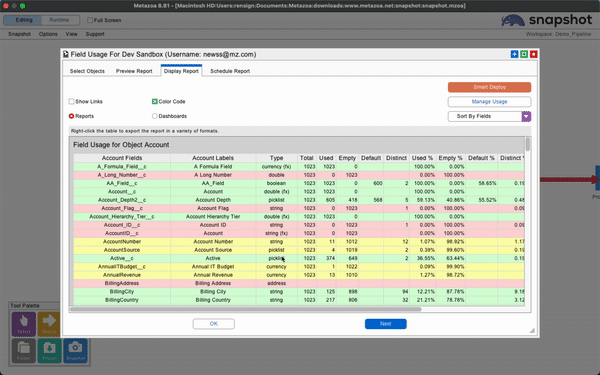Select the A_Formula_Field__c cell
600x375 pixels.
[x=122, y=167]
